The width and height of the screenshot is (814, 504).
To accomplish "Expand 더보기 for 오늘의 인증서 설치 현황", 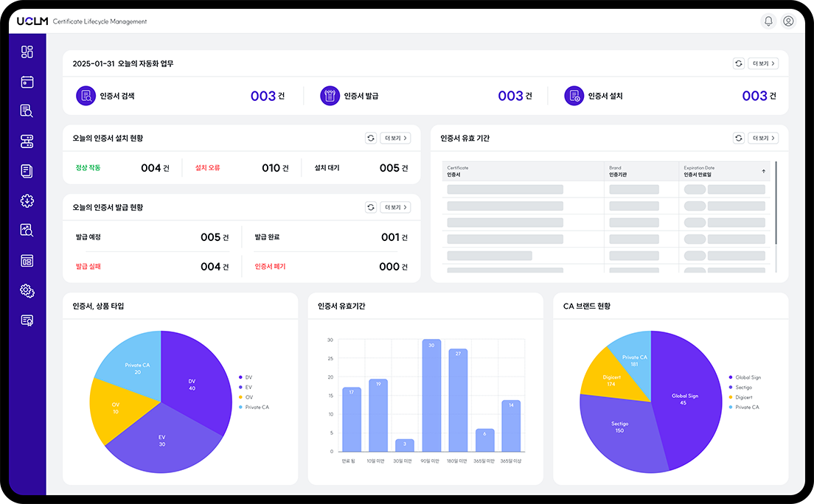I will pyautogui.click(x=395, y=139).
